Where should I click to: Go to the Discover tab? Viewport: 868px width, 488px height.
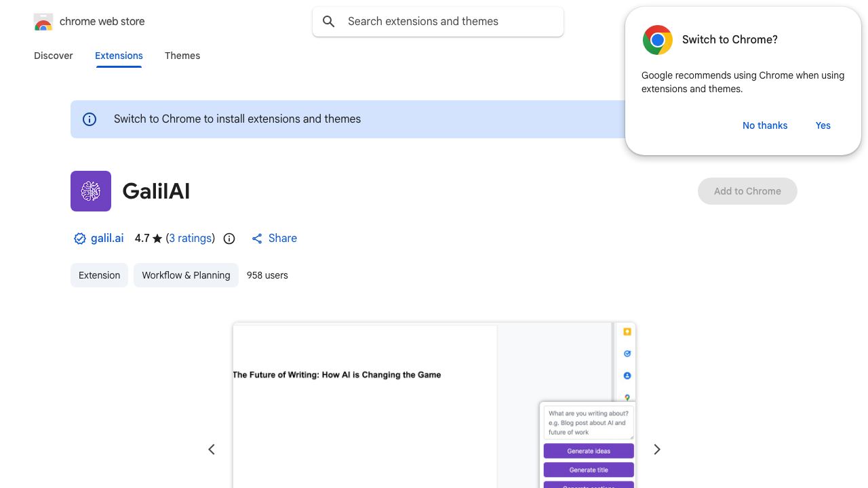point(54,56)
